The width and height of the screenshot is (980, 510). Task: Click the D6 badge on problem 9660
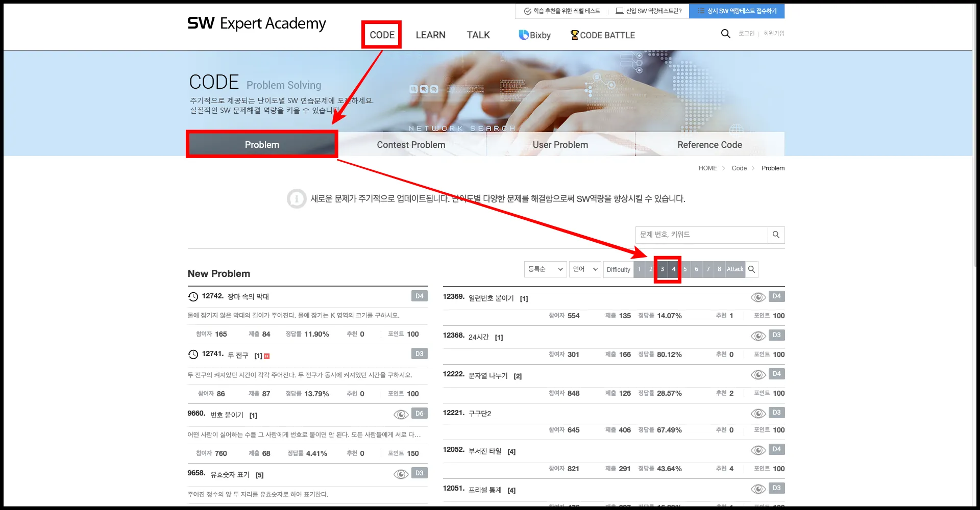coord(420,414)
